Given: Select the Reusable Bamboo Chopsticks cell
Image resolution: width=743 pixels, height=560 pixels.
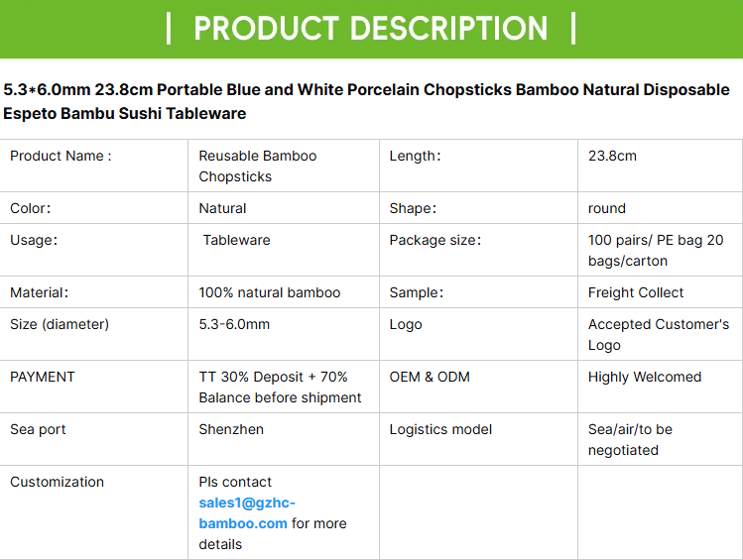Looking at the screenshot, I should tap(258, 166).
